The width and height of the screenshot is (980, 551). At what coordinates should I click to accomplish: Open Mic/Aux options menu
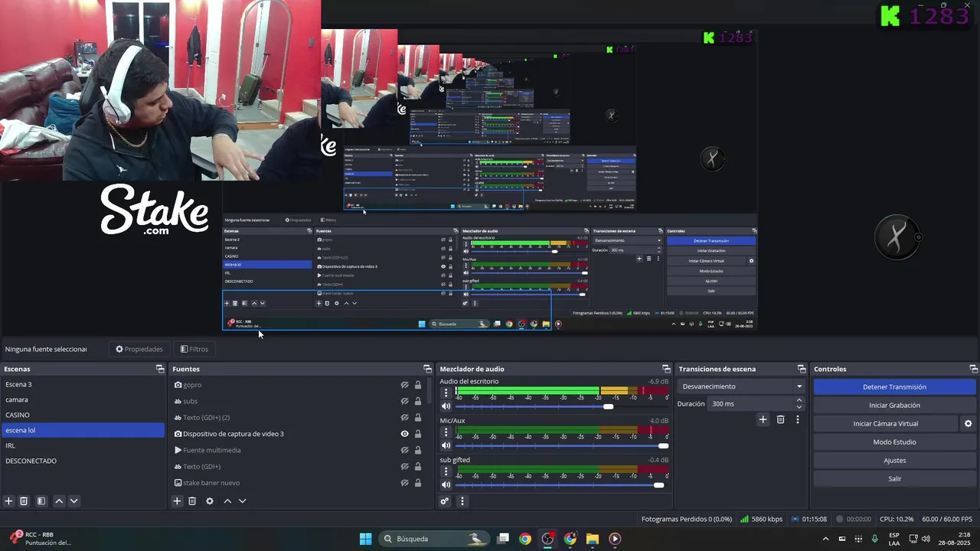446,432
